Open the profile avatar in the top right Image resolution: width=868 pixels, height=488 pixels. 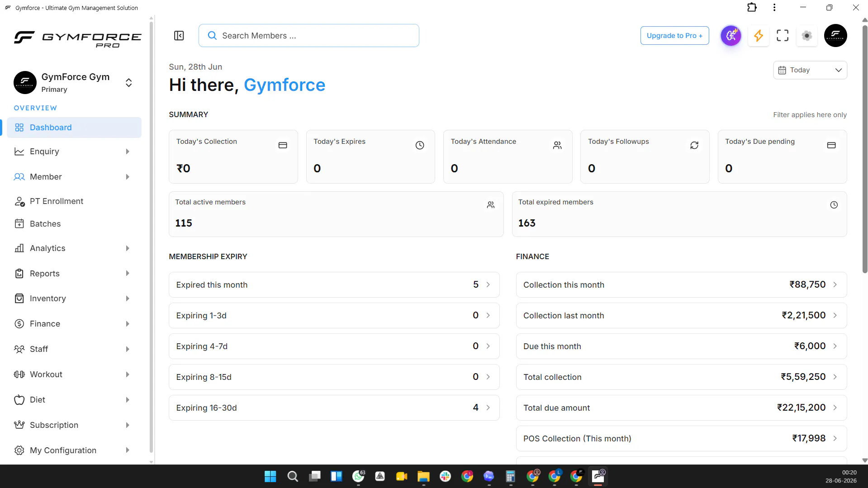tap(835, 36)
